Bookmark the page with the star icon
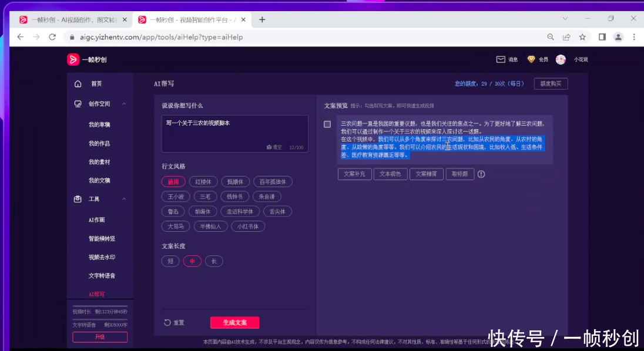644x351 pixels. (582, 37)
